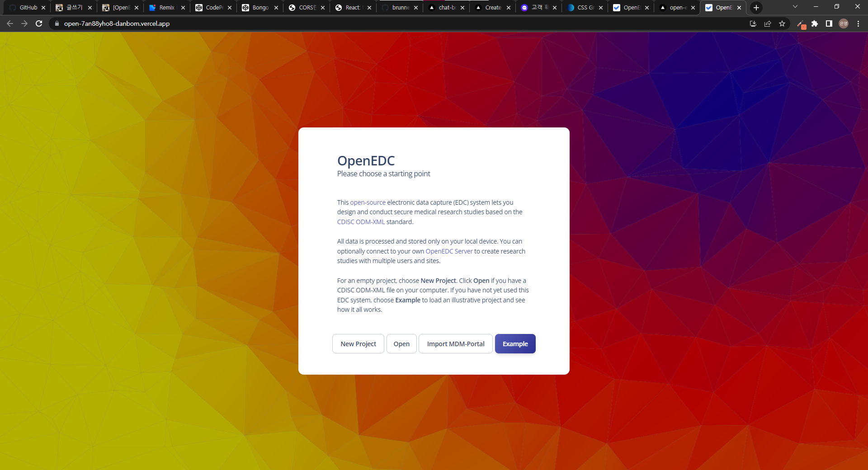868x470 pixels.
Task: Close the chat-b tab
Action: point(462,8)
